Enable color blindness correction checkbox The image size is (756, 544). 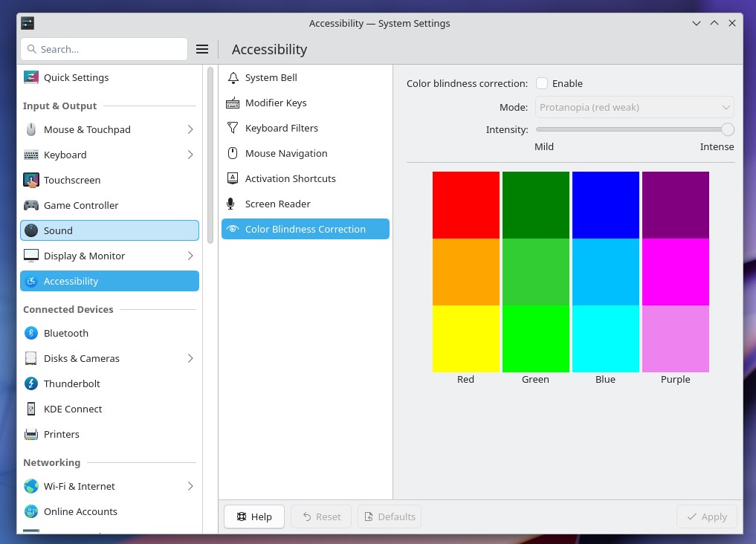click(542, 83)
